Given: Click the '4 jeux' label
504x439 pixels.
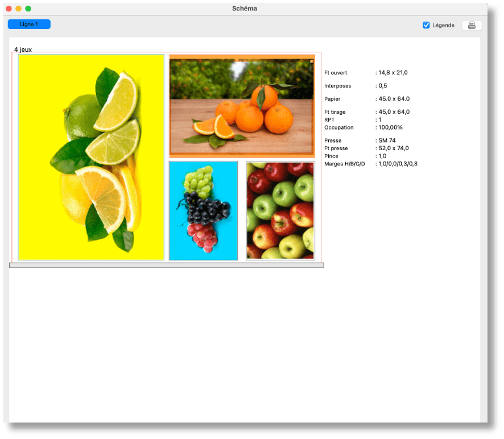Looking at the screenshot, I should (23, 49).
